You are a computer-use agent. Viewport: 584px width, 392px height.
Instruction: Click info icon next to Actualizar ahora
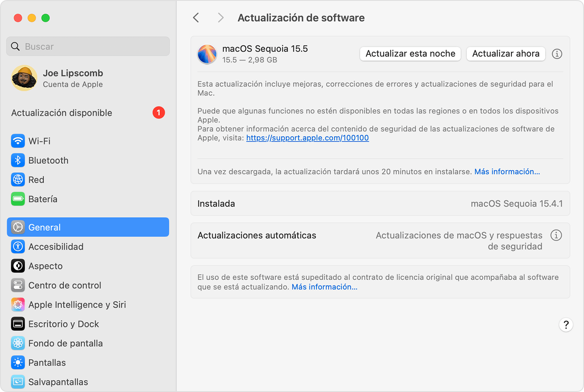(x=557, y=54)
